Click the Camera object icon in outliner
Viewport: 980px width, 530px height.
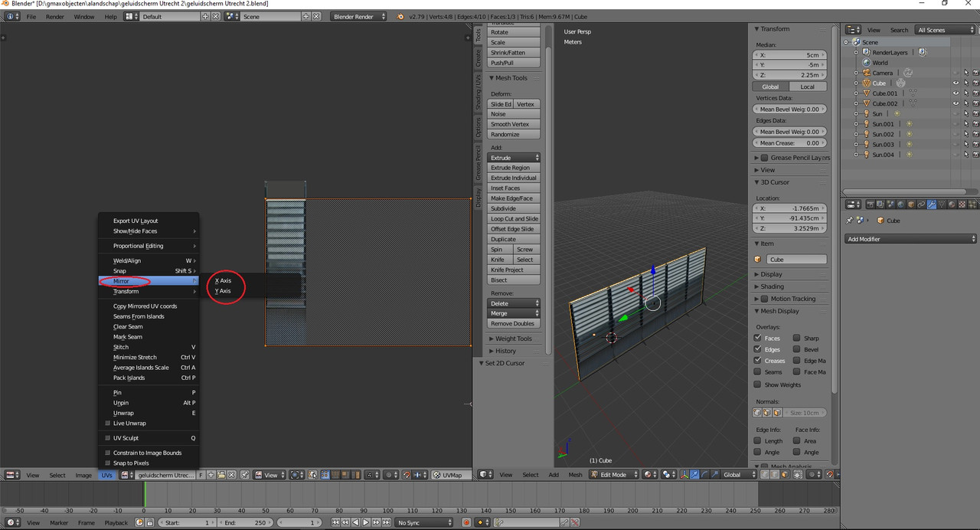click(866, 73)
